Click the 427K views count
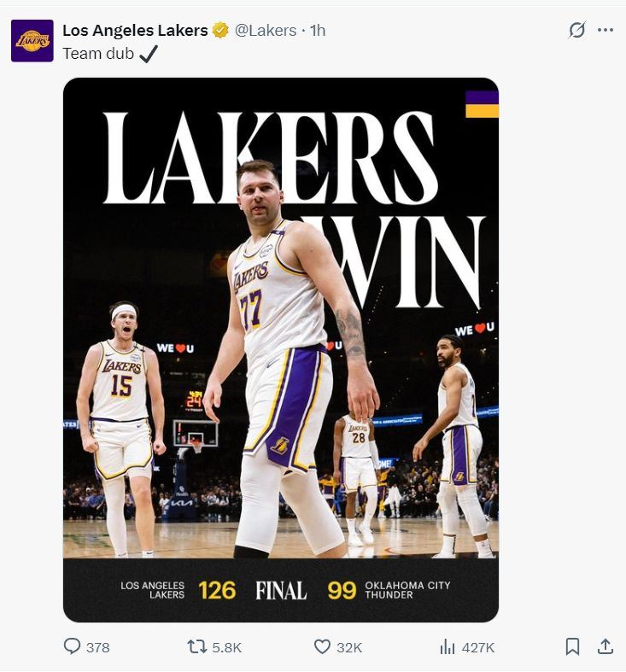Screen dimensions: 626x672 [x=478, y=648]
